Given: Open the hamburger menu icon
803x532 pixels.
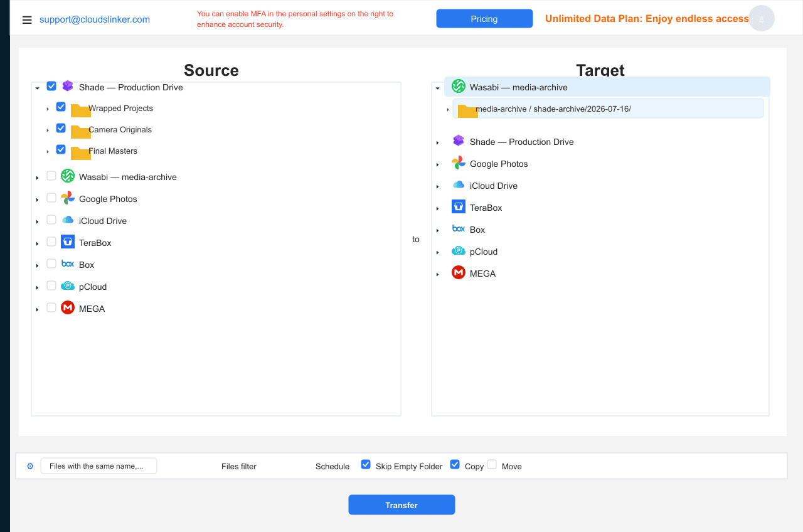Looking at the screenshot, I should coord(27,20).
